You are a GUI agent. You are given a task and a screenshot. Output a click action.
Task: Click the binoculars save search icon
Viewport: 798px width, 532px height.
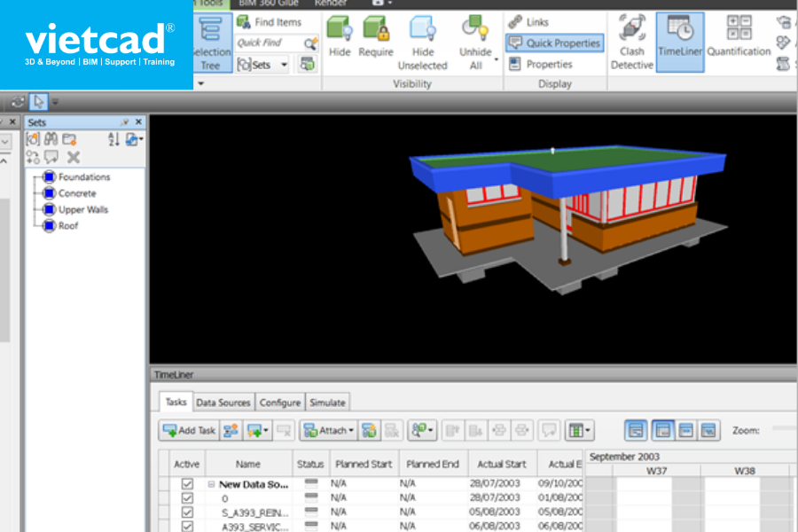[51, 139]
